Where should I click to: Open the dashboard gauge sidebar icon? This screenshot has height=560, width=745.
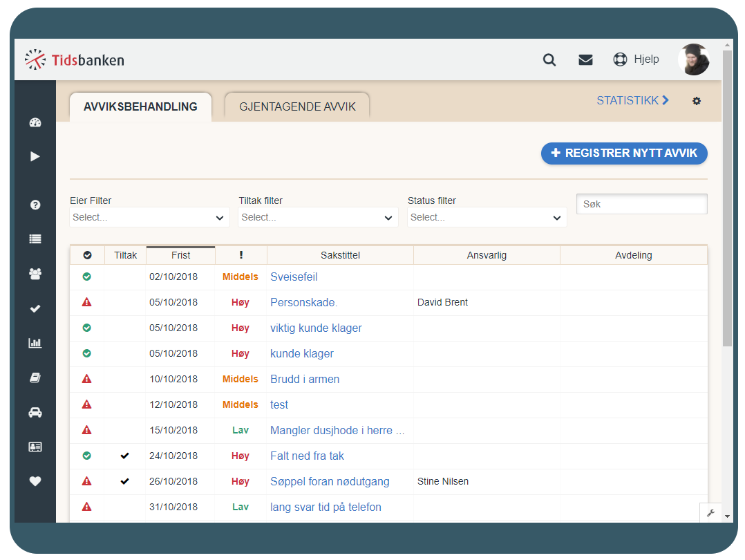click(35, 122)
